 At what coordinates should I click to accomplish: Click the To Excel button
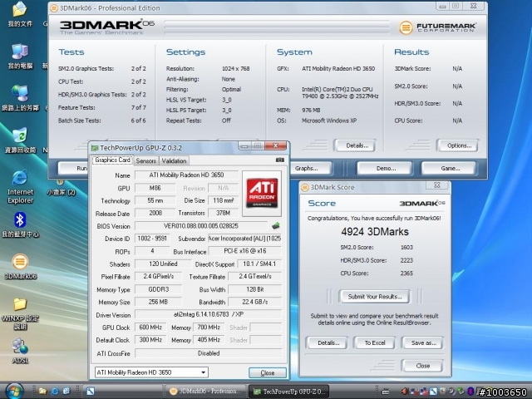(x=375, y=342)
